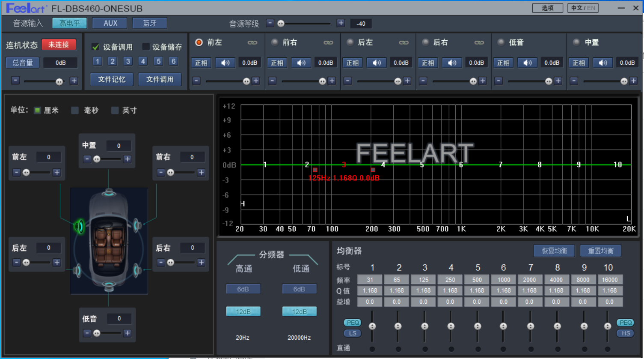Set delay unit to 厘米
The height and width of the screenshot is (359, 644).
(37, 111)
